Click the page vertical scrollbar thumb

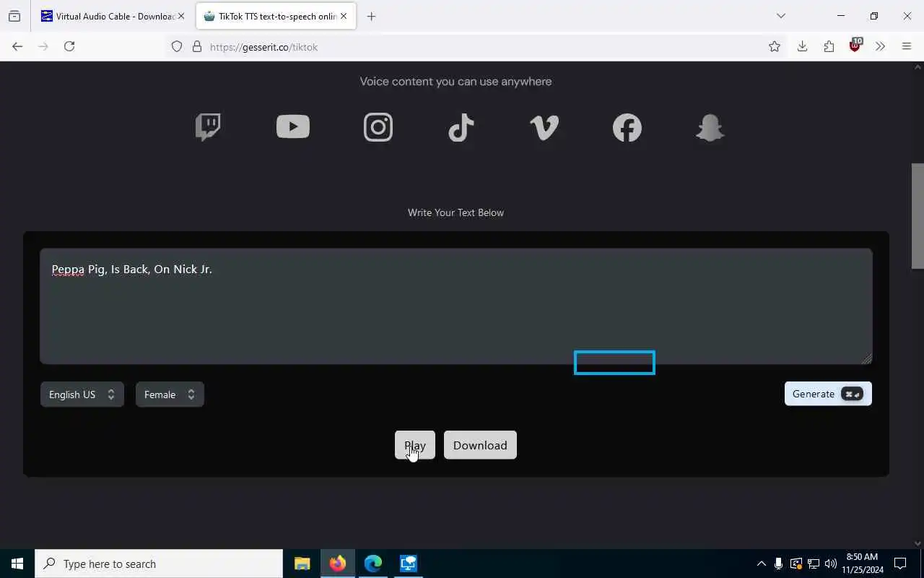[918, 216]
